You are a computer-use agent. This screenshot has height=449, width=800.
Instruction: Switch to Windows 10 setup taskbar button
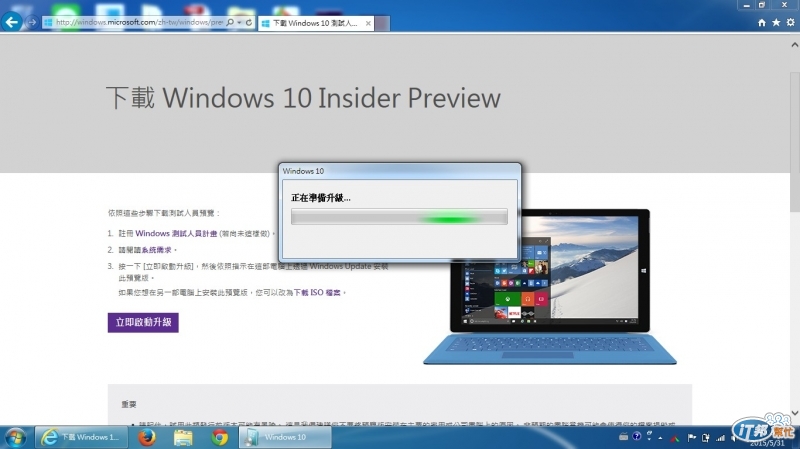285,437
